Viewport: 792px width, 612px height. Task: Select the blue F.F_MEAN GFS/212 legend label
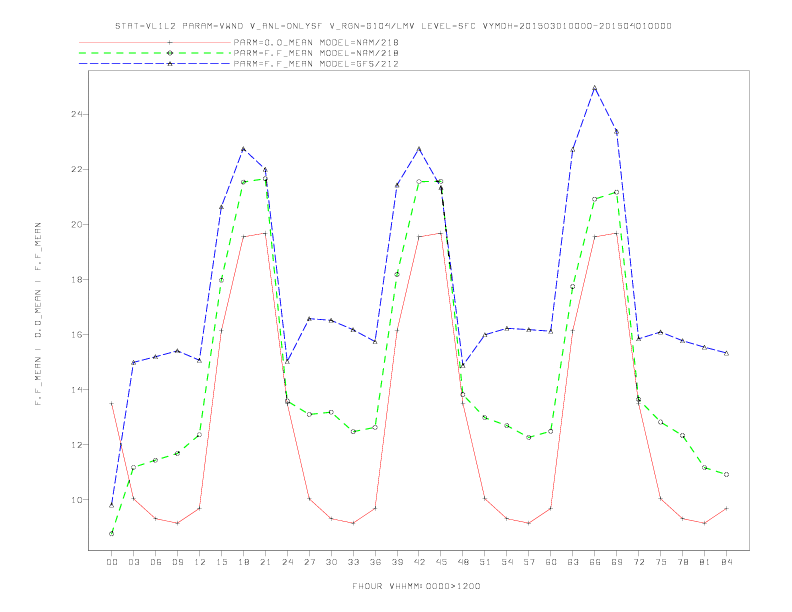[316, 64]
